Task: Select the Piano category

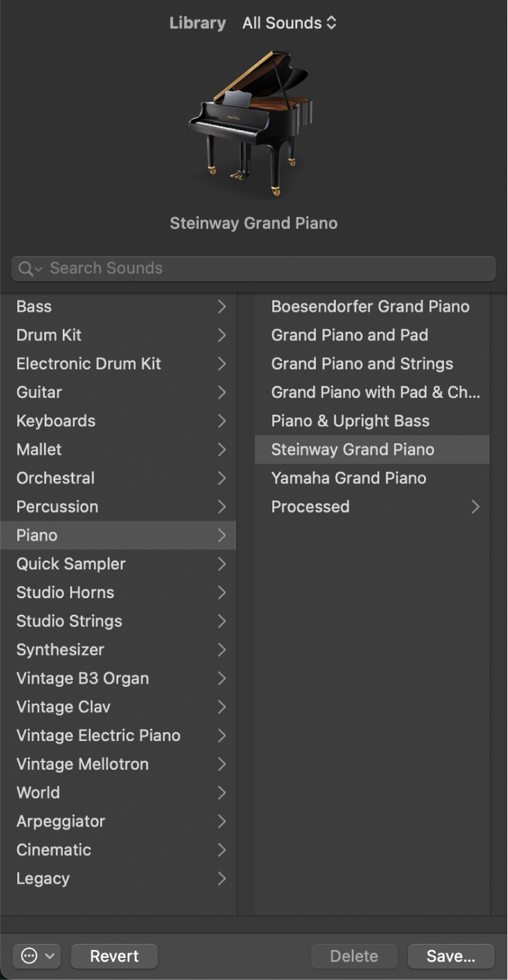Action: pos(118,535)
